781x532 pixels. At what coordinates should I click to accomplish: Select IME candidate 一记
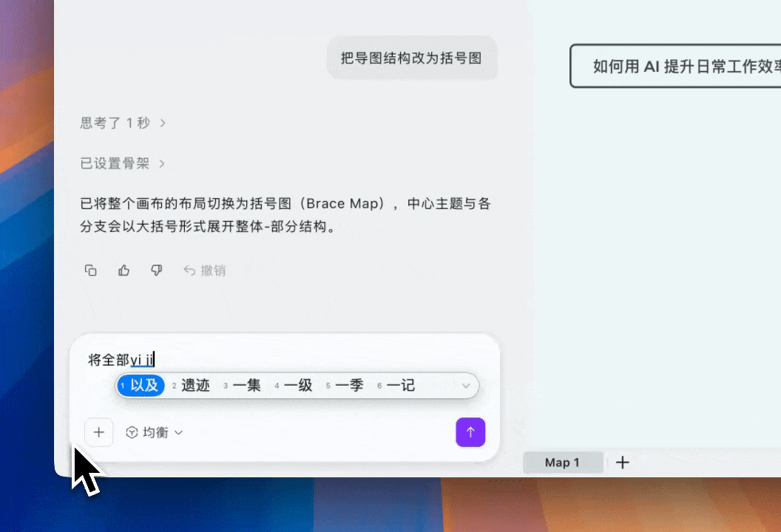click(x=396, y=385)
